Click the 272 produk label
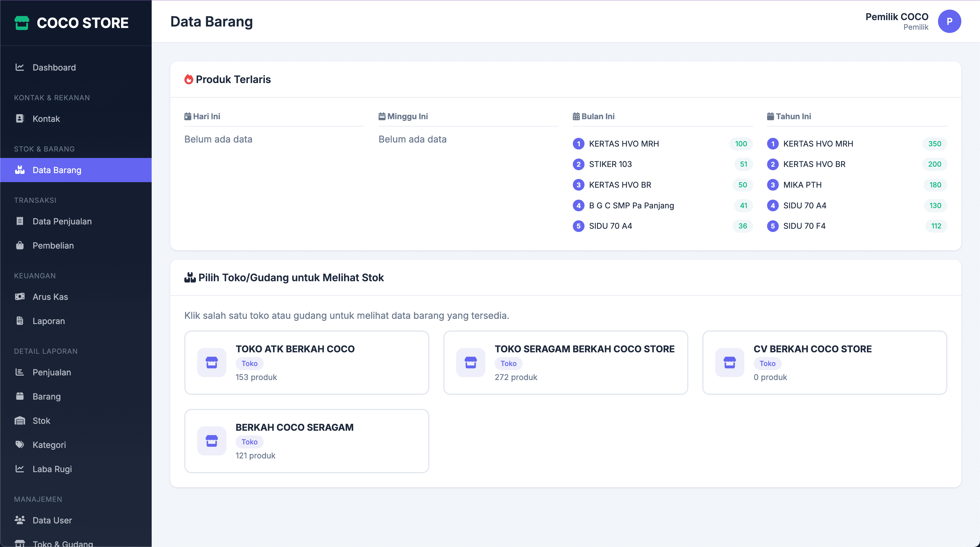980x547 pixels. [x=516, y=377]
